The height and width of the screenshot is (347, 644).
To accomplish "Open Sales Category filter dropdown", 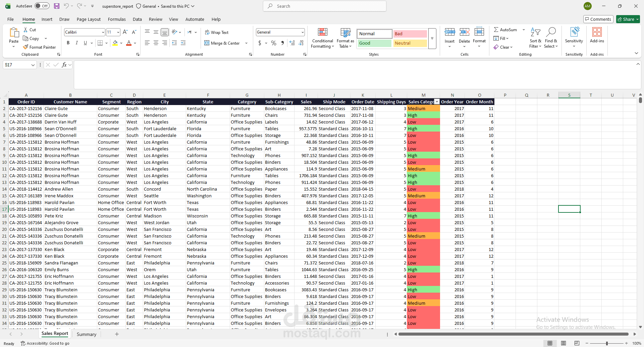I will tap(437, 102).
